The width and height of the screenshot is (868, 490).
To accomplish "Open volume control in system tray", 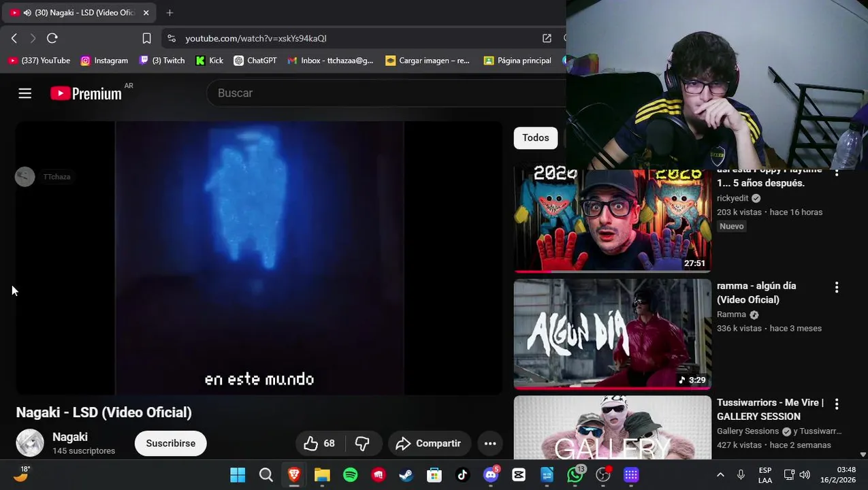I will pos(805,475).
